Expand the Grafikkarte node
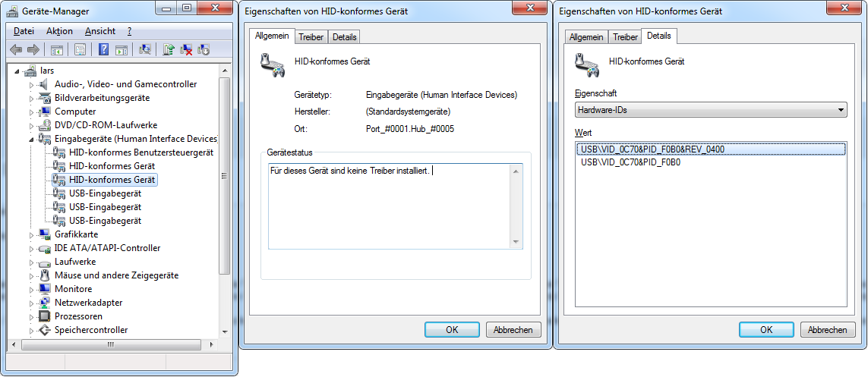The height and width of the screenshot is (377, 868). (x=32, y=235)
